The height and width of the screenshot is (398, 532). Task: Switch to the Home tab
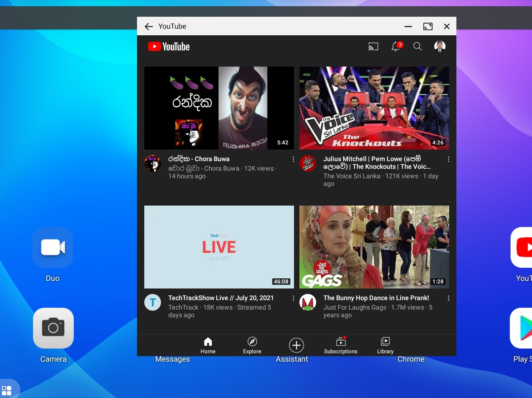coord(208,346)
